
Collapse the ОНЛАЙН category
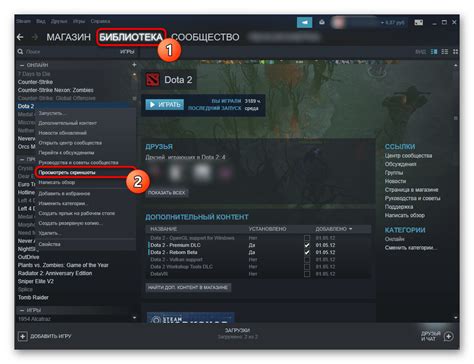[x=22, y=65]
